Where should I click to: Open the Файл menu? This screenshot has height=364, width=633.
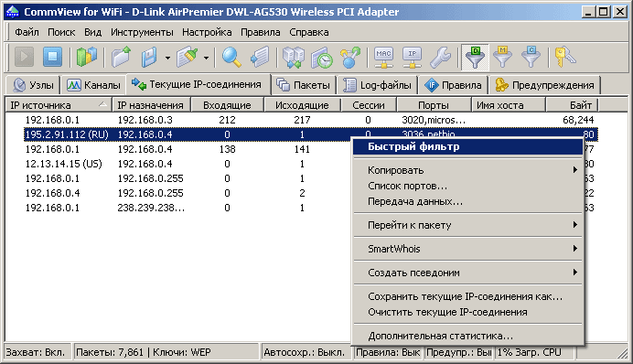click(x=27, y=32)
